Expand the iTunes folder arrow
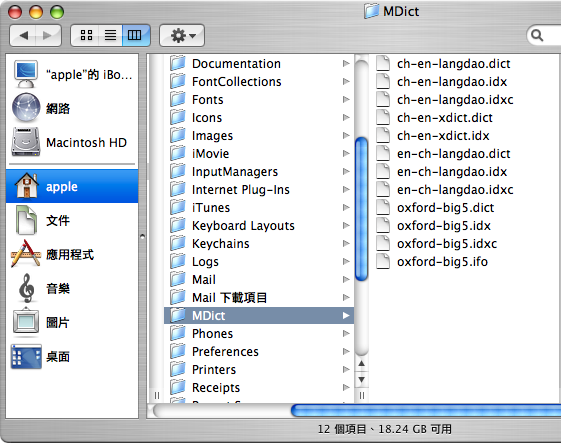Viewport: 561px width, 443px height. click(346, 208)
